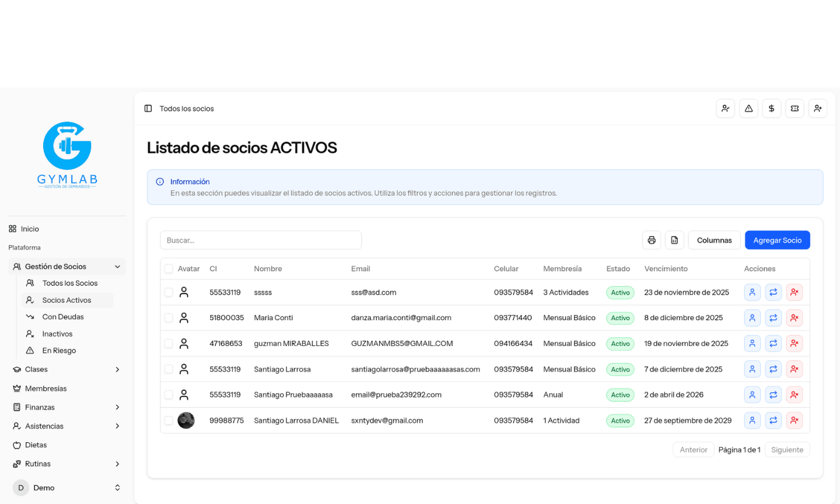Click the red deactivate icon for Santiago Larrosa DANIEL
The image size is (840, 504).
click(x=794, y=420)
